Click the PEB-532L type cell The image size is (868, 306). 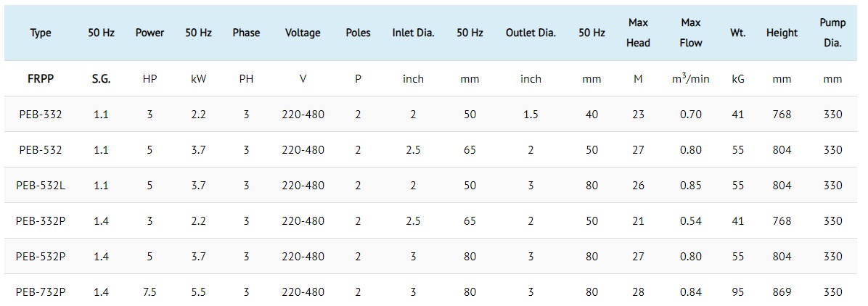41,186
